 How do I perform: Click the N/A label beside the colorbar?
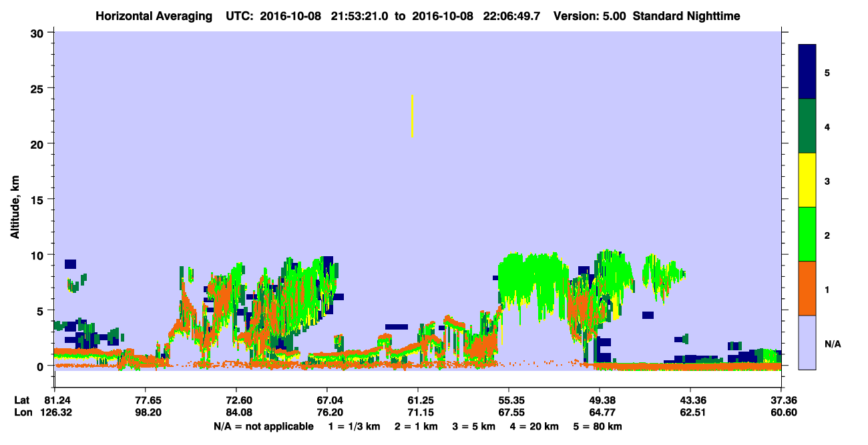click(x=833, y=344)
